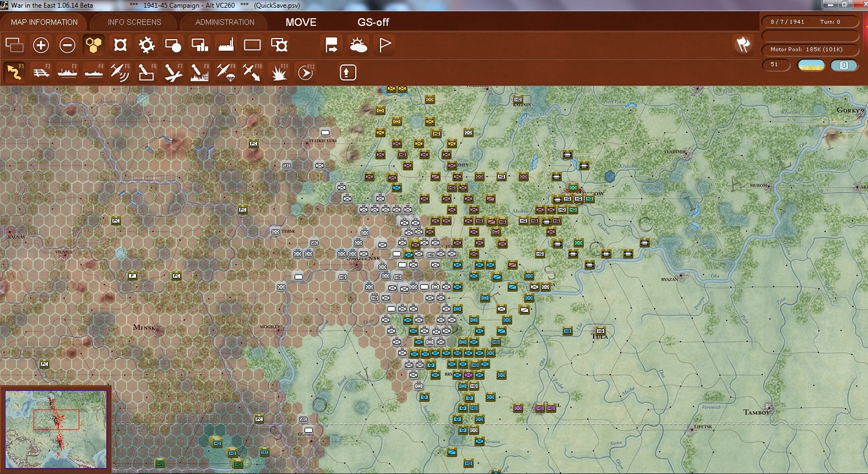Toggle the factory display icon
The width and height of the screenshot is (868, 474).
click(x=226, y=45)
